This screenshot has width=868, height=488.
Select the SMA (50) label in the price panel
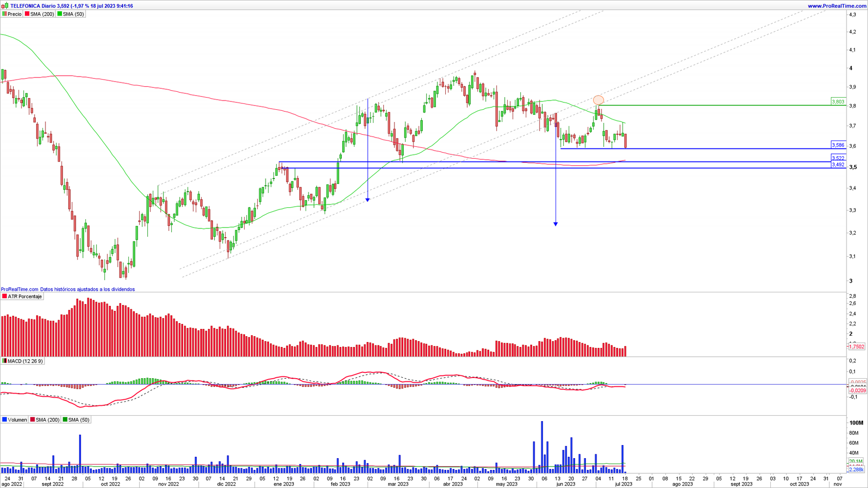click(73, 14)
